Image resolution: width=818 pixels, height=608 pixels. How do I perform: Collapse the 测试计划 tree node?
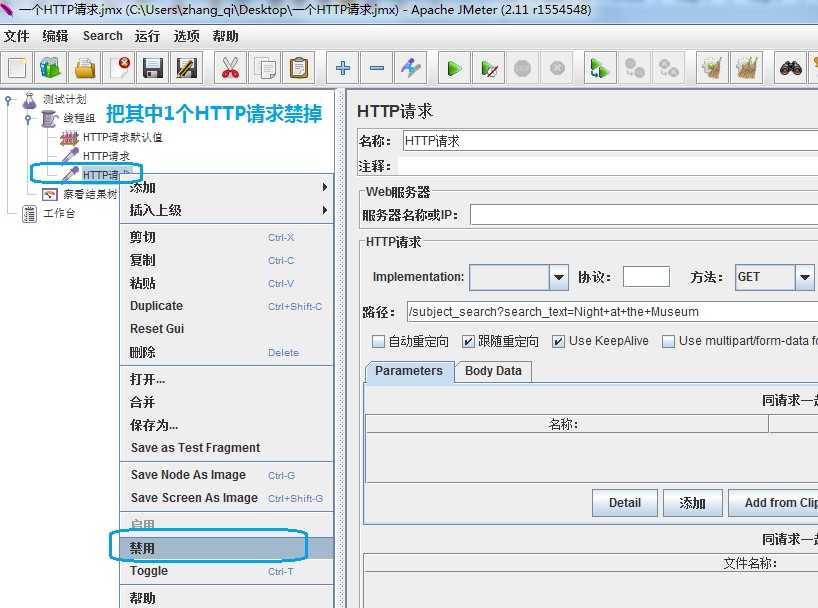click(7, 99)
